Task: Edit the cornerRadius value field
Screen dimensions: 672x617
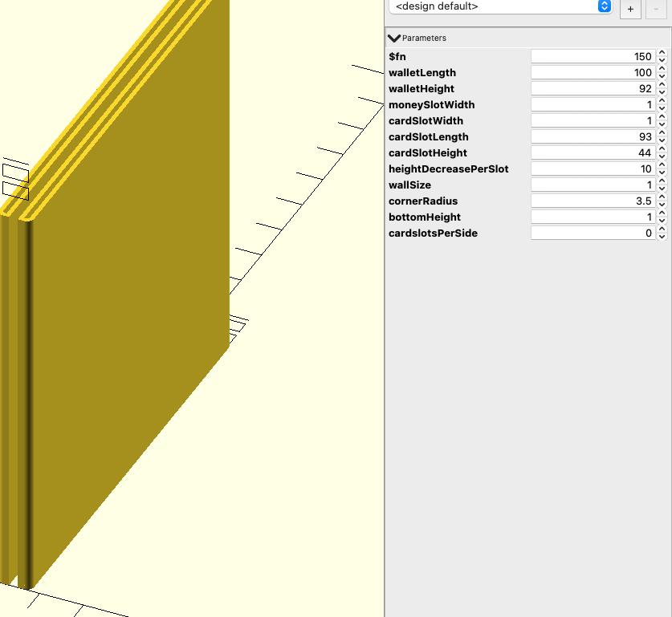Action: (593, 201)
